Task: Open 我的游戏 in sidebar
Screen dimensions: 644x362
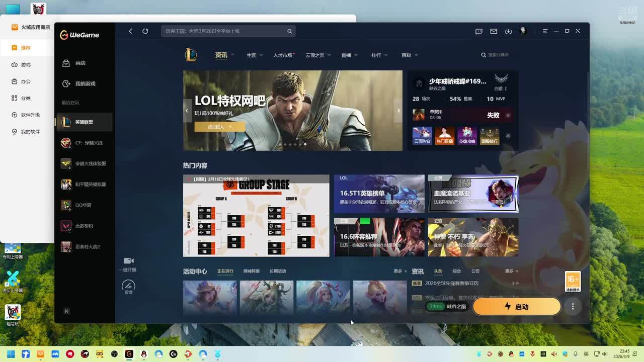Action: pos(85,84)
